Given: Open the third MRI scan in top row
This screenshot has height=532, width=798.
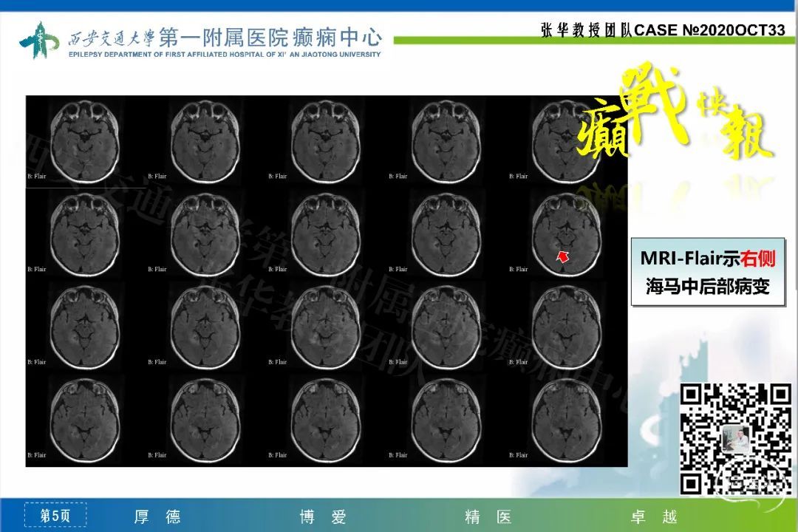Looking at the screenshot, I should [x=326, y=141].
